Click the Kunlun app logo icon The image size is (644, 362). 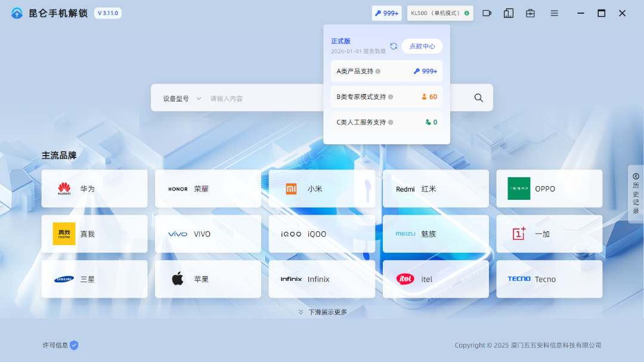(17, 13)
